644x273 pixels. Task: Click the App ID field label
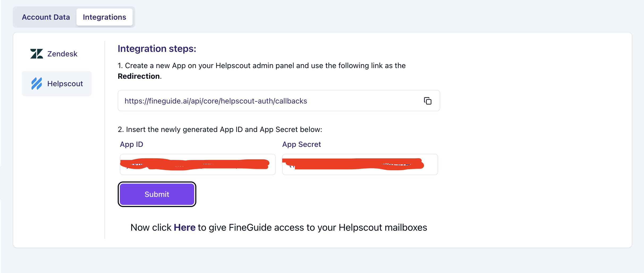click(x=132, y=144)
